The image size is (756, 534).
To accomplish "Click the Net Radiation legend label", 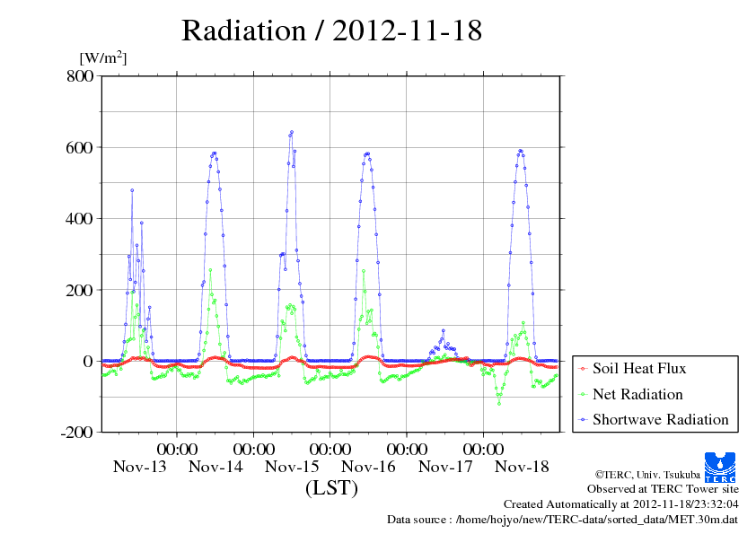I will coord(637,394).
